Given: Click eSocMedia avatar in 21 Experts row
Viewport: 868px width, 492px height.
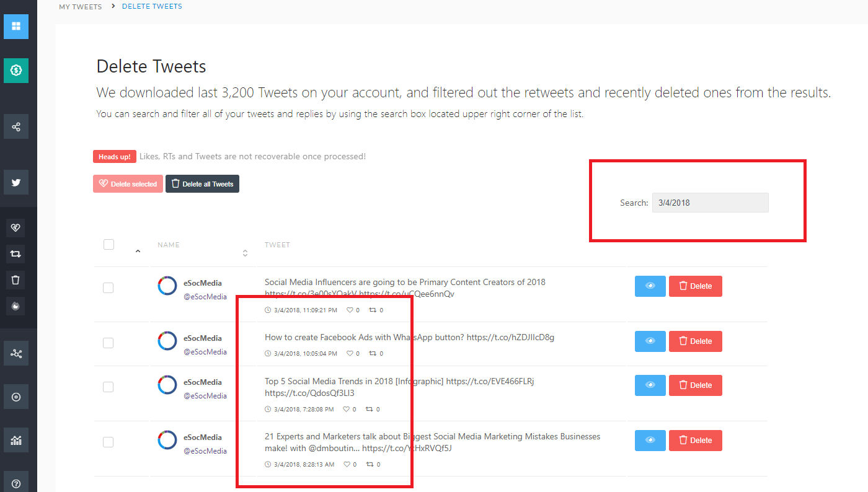Looking at the screenshot, I should tap(167, 441).
